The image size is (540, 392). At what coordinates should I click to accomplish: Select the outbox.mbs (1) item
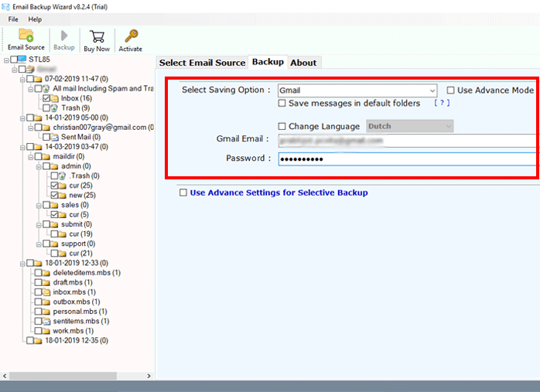pos(77,302)
